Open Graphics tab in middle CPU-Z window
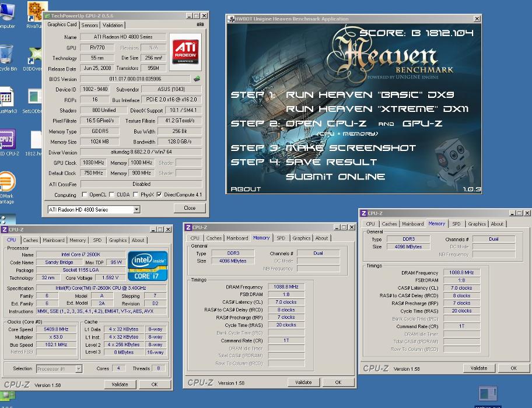532x408 pixels. tap(301, 238)
